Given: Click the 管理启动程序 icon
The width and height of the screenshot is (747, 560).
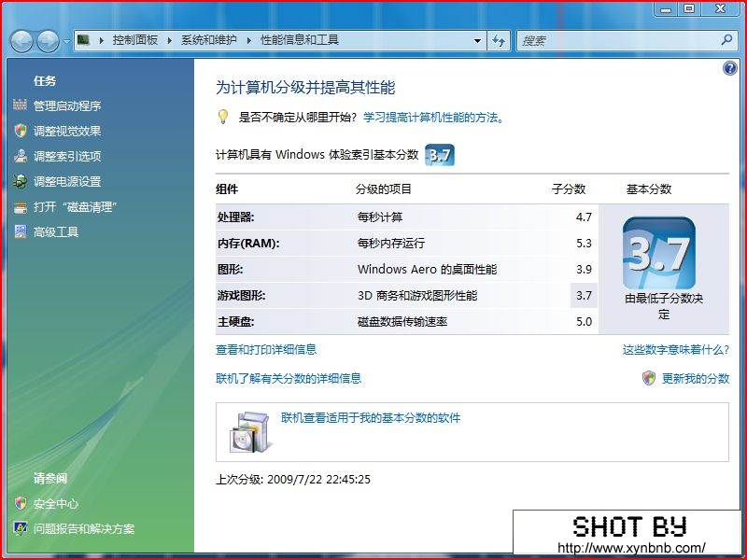Looking at the screenshot, I should tap(20, 105).
